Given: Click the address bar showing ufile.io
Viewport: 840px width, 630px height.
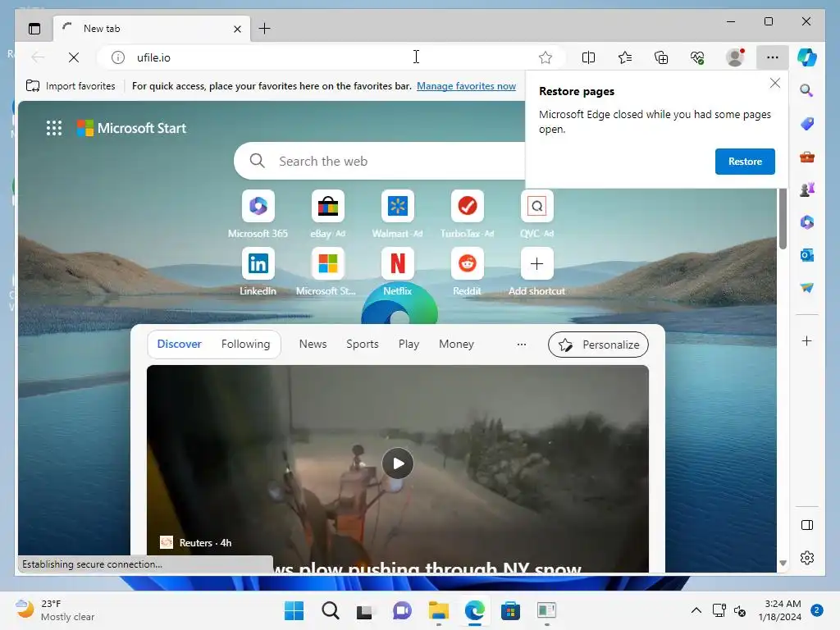Looking at the screenshot, I should (332, 57).
